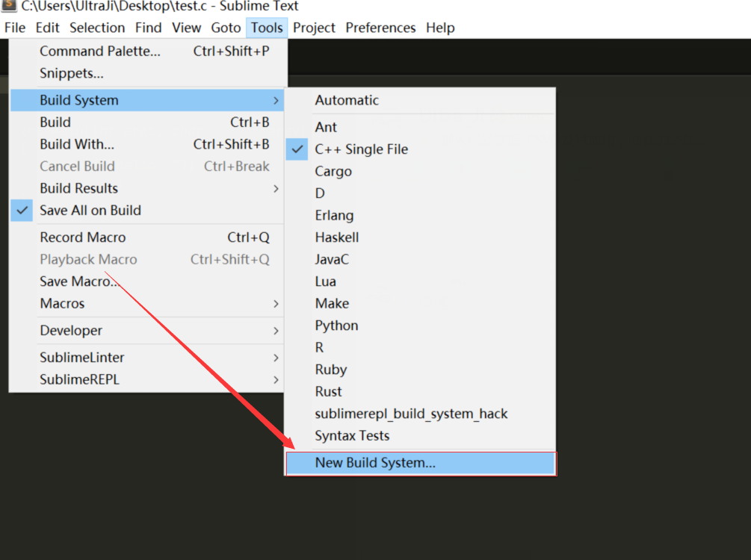The height and width of the screenshot is (560, 751).
Task: Open Snippets from the Tools menu
Action: click(x=148, y=73)
